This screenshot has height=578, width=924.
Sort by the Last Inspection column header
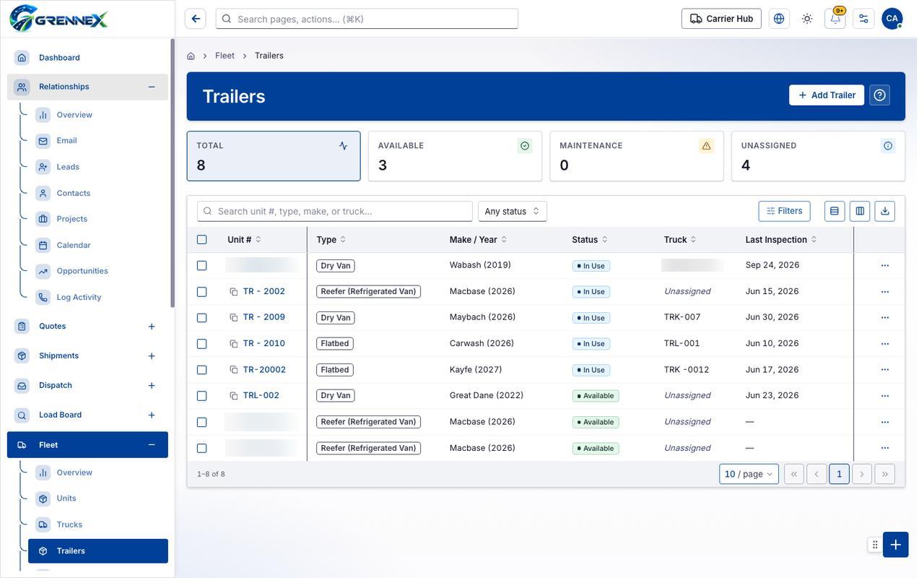click(x=781, y=240)
